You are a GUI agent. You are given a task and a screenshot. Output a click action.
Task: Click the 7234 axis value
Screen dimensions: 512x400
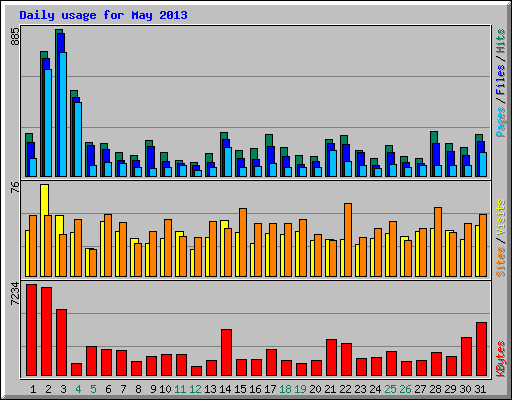point(15,294)
